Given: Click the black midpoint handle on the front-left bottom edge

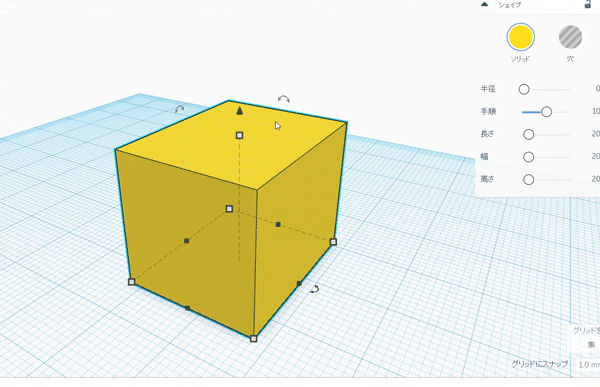Looking at the screenshot, I should pos(188,308).
